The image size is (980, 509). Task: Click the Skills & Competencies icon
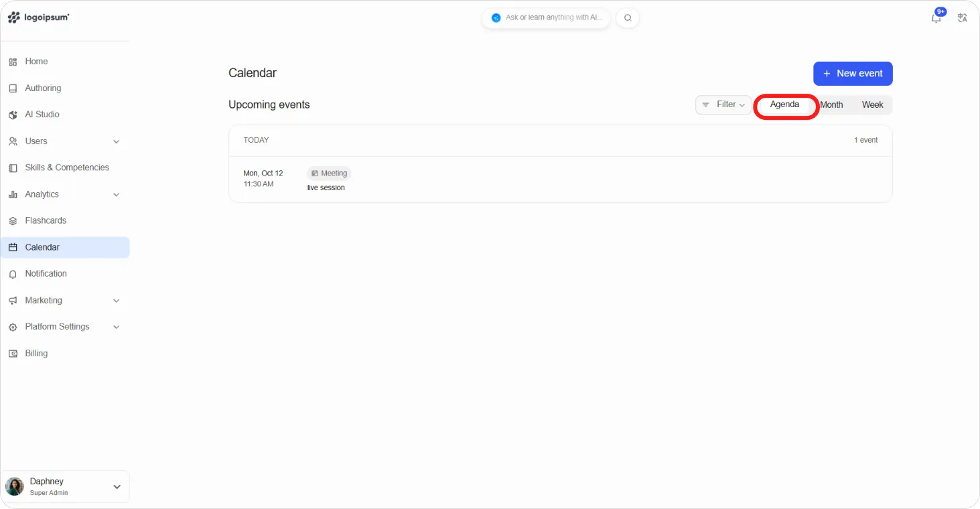click(x=13, y=168)
